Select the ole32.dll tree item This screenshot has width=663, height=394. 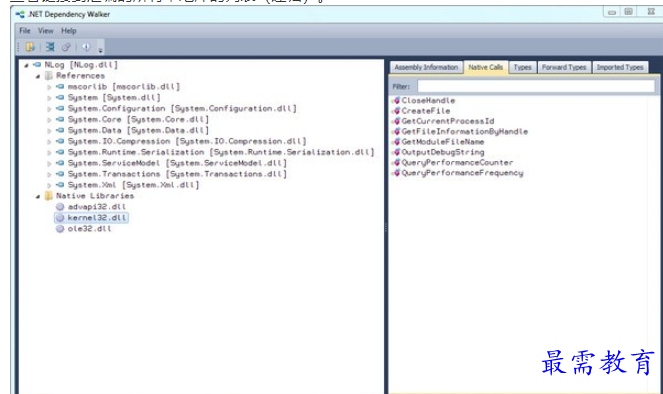point(89,229)
